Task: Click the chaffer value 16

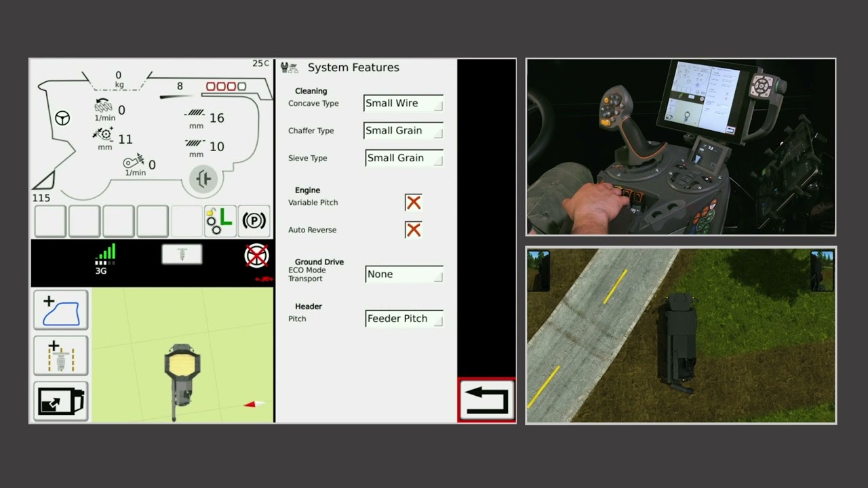Action: click(x=216, y=118)
